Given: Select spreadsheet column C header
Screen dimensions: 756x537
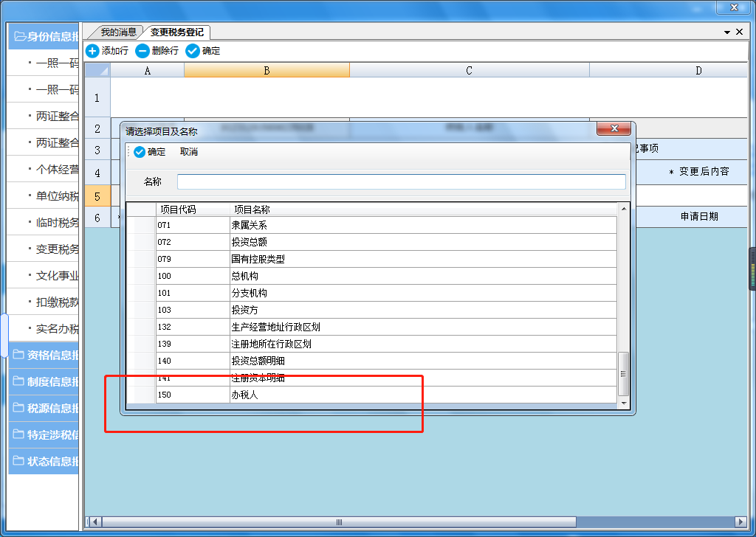Looking at the screenshot, I should tap(469, 70).
